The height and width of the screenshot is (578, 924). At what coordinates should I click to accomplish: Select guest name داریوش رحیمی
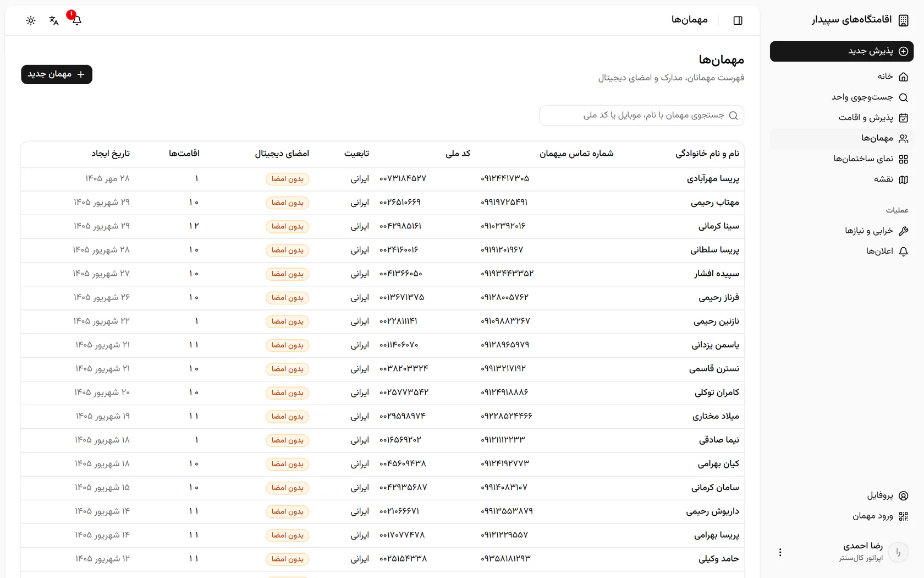pyautogui.click(x=712, y=511)
